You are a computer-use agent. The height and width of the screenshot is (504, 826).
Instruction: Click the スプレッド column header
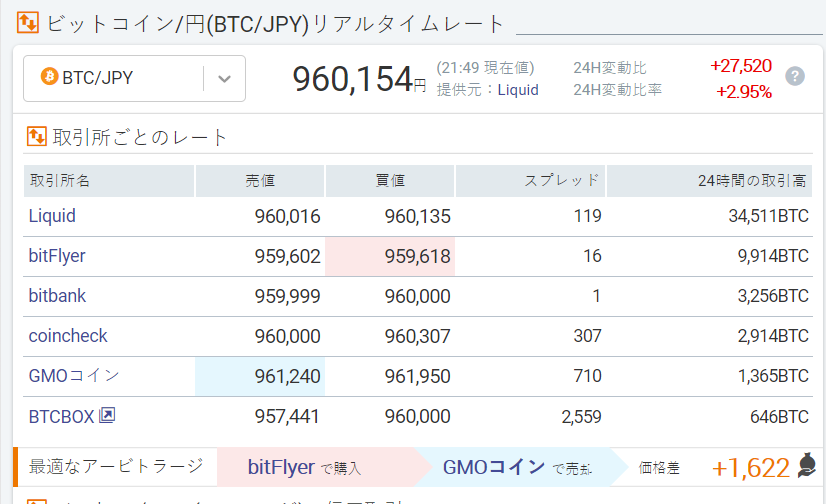point(562,181)
